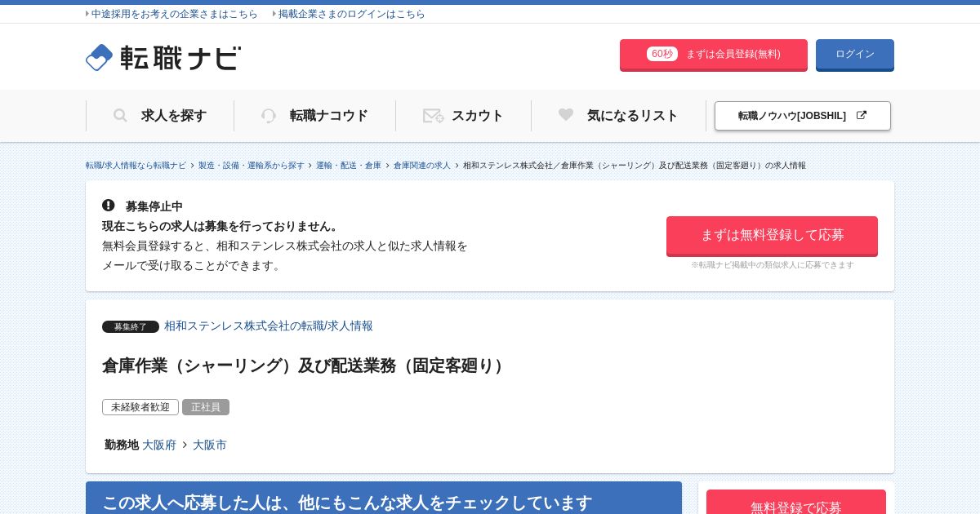Image resolution: width=980 pixels, height=514 pixels.
Task: Click breadcrumb 製造・設備・運輸系から探す
Action: 251,166
